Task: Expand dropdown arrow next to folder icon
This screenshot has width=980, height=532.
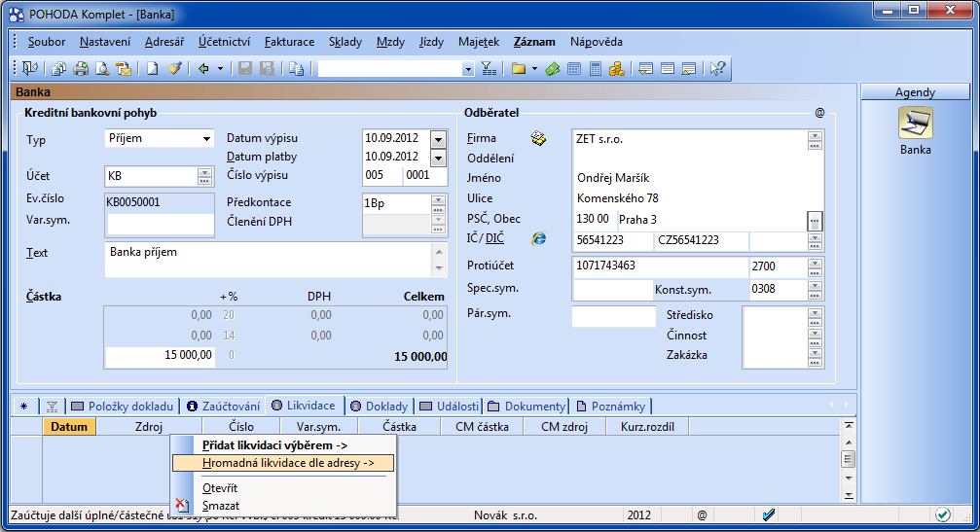Action: [x=534, y=69]
